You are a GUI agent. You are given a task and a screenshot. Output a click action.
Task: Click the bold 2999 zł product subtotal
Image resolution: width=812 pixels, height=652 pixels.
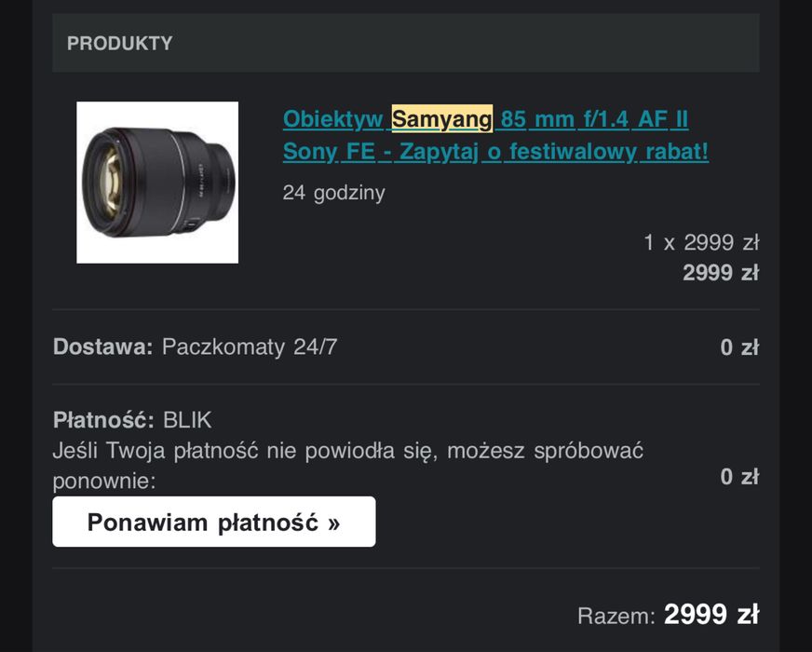[720, 273]
